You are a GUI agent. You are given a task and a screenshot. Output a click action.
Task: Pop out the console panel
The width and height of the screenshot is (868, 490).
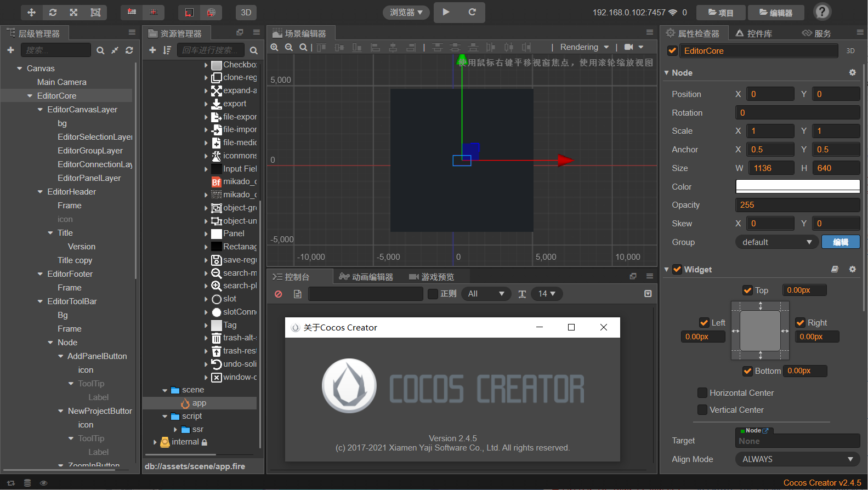(x=633, y=276)
